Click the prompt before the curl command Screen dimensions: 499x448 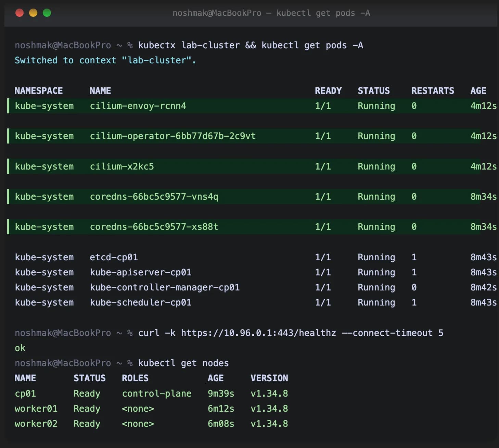[74, 333]
